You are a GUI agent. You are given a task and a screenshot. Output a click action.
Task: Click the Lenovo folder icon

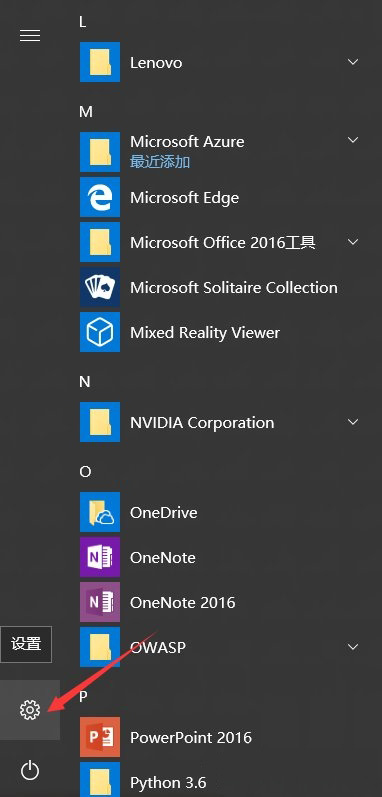[100, 63]
